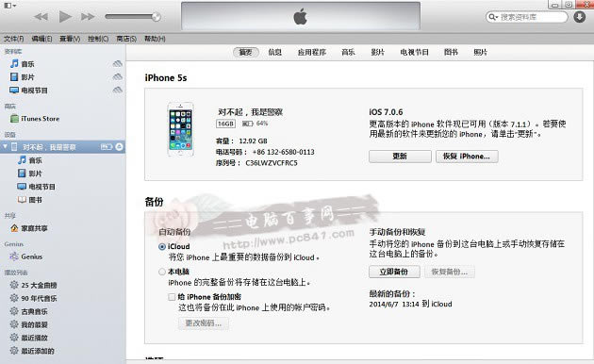Open the 编辑(E) menu
This screenshot has height=364, width=594.
point(41,39)
